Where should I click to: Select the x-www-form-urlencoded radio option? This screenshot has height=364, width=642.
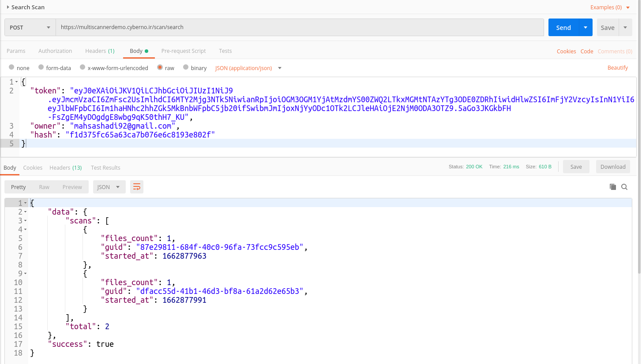pyautogui.click(x=83, y=67)
